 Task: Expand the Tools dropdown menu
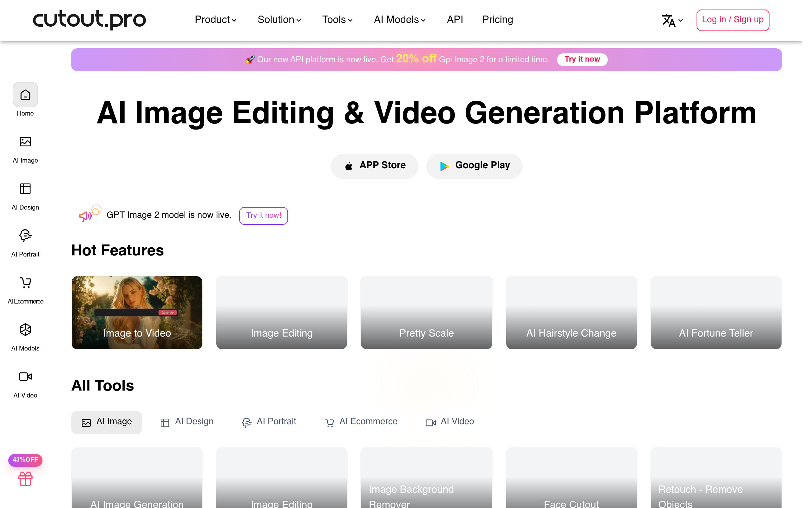[x=337, y=20]
